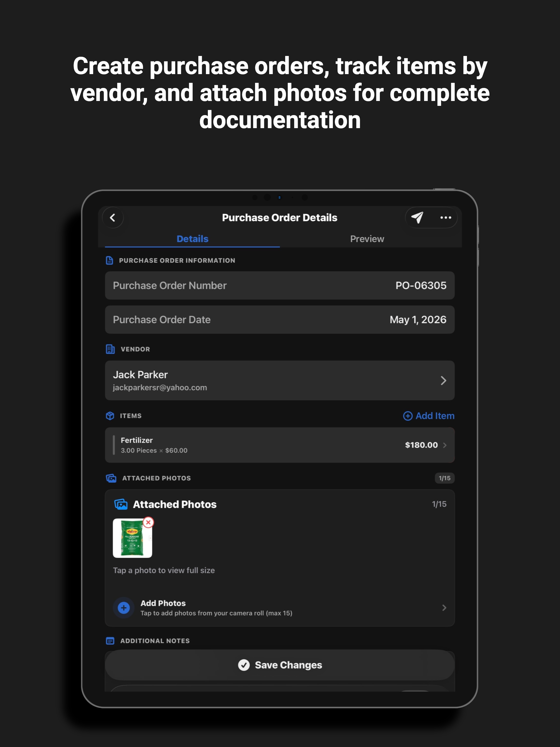The height and width of the screenshot is (747, 560).
Task: Tap the Save Changes button
Action: click(280, 664)
